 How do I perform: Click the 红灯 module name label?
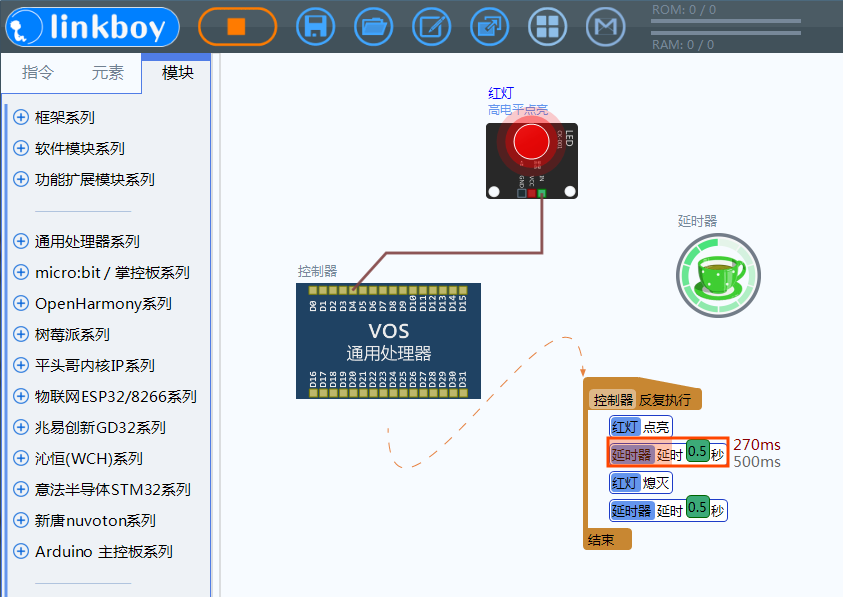click(501, 94)
